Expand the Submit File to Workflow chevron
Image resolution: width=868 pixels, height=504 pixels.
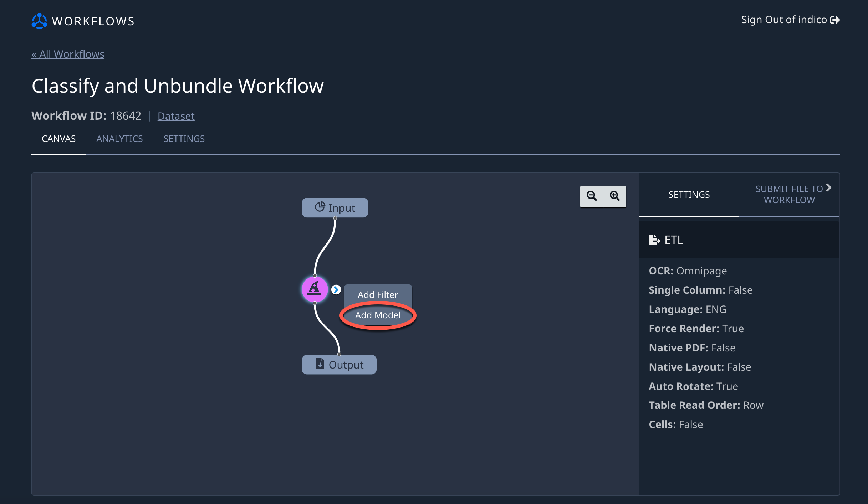click(829, 187)
